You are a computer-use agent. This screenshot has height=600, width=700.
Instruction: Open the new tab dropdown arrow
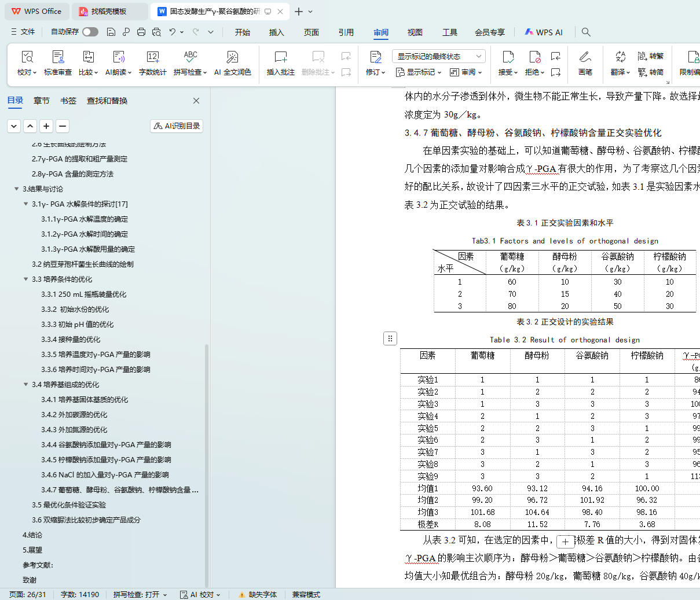pyautogui.click(x=310, y=12)
